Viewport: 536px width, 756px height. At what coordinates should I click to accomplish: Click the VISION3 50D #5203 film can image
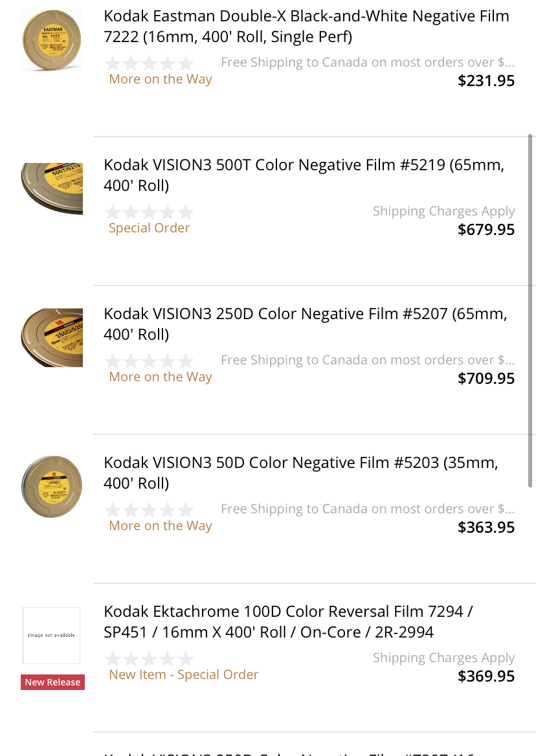coord(52,486)
